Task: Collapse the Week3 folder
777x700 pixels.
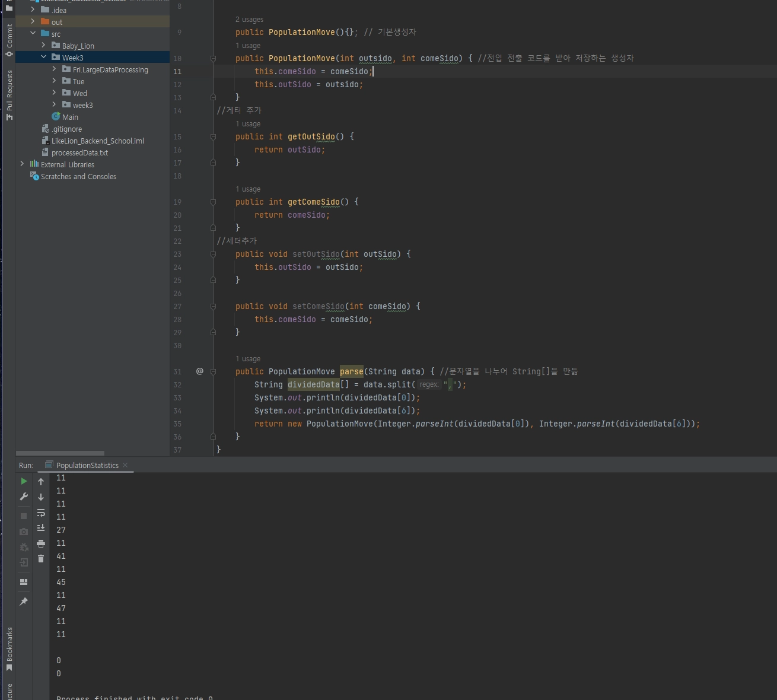Action: [x=44, y=58]
